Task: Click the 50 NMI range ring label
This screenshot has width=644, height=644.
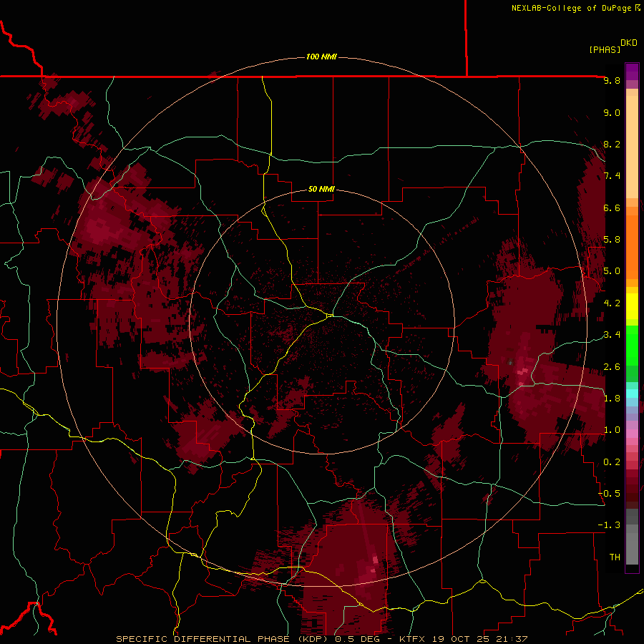Action: 321,189
